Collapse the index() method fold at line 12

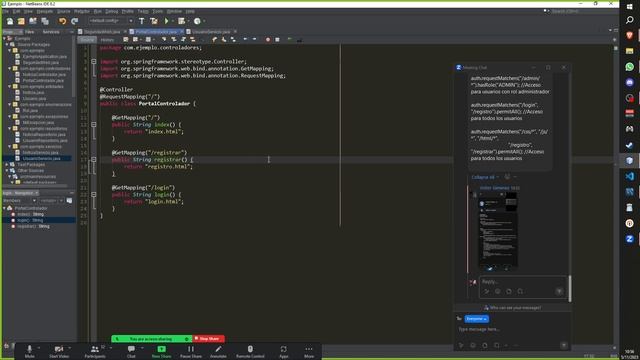point(93,124)
